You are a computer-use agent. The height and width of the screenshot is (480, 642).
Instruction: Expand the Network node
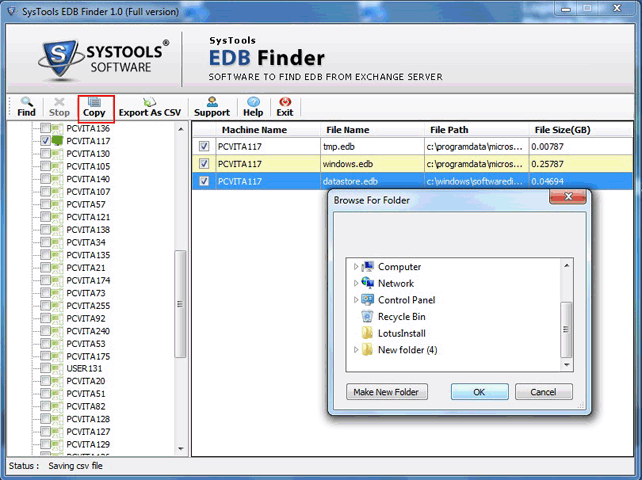(x=356, y=283)
